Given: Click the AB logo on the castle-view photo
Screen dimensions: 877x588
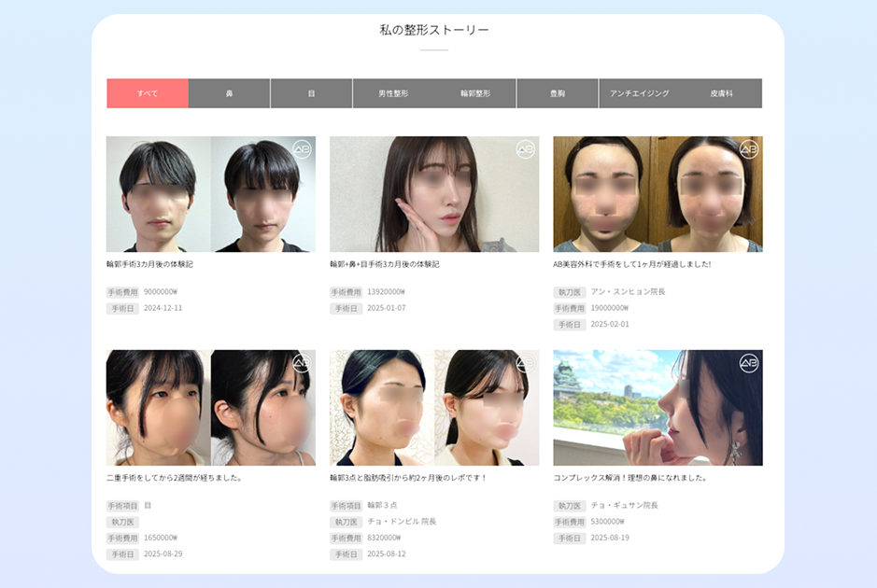Looking at the screenshot, I should 749,363.
